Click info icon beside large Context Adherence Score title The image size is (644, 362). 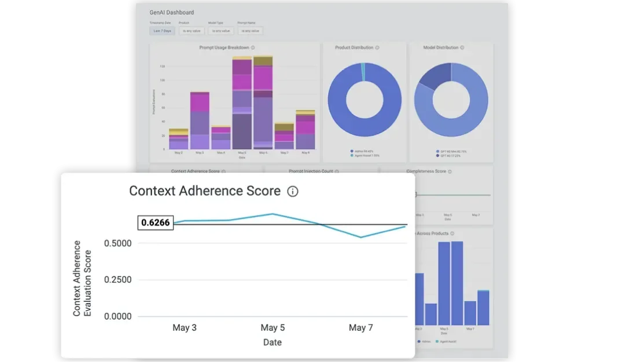pos(293,191)
